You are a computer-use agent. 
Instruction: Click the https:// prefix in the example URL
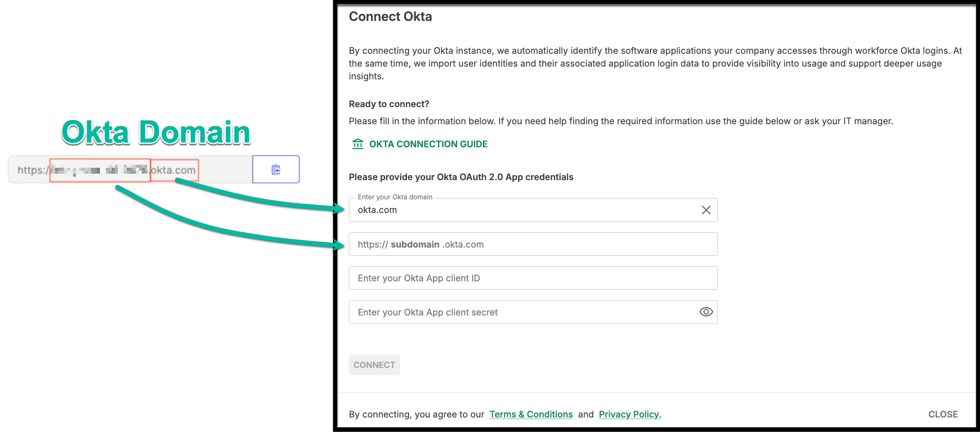(x=32, y=170)
